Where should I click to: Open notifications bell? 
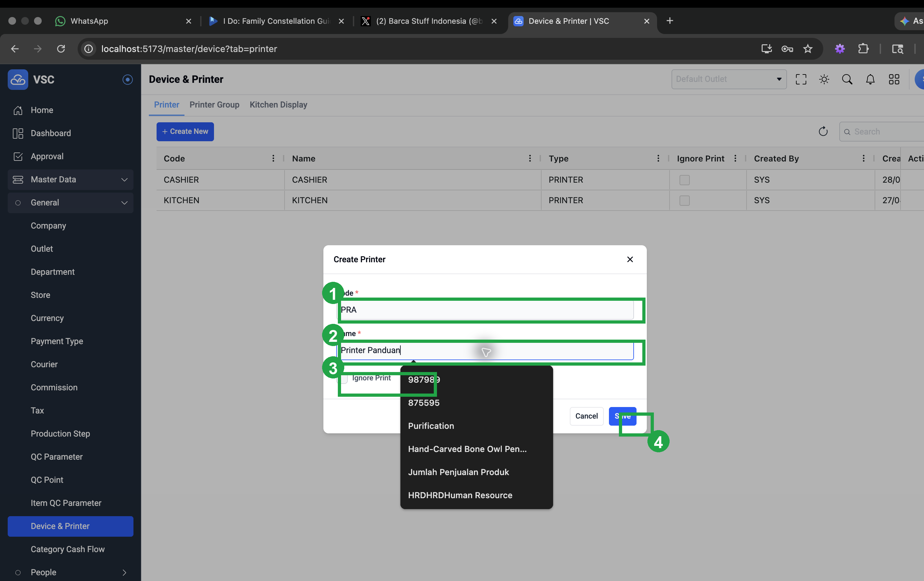point(870,79)
